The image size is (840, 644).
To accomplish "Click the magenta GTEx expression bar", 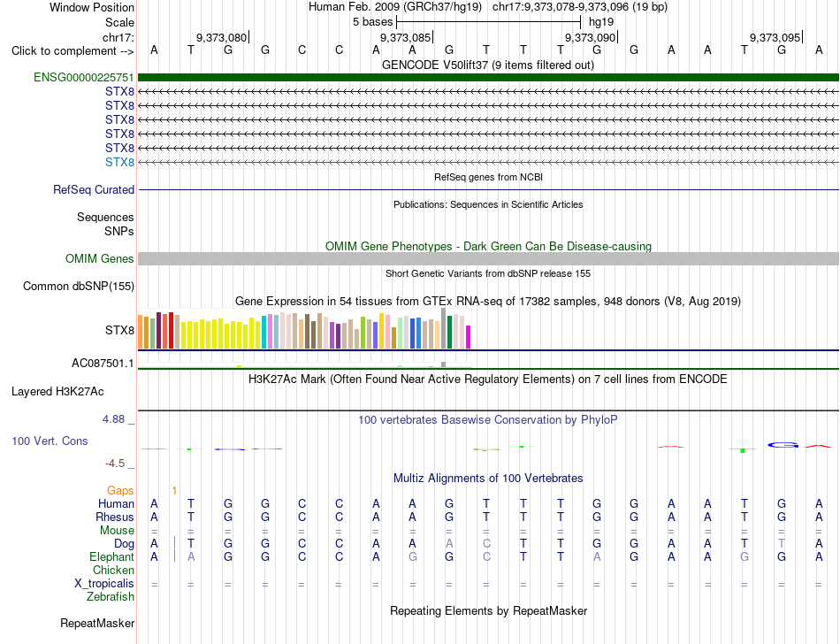I will click(x=469, y=337).
